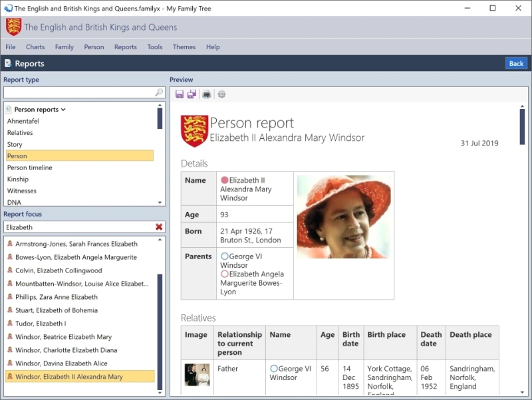
Task: Click person icon beside Armstrong-Jones, Sarah Frances Elizabeth
Action: 10,243
